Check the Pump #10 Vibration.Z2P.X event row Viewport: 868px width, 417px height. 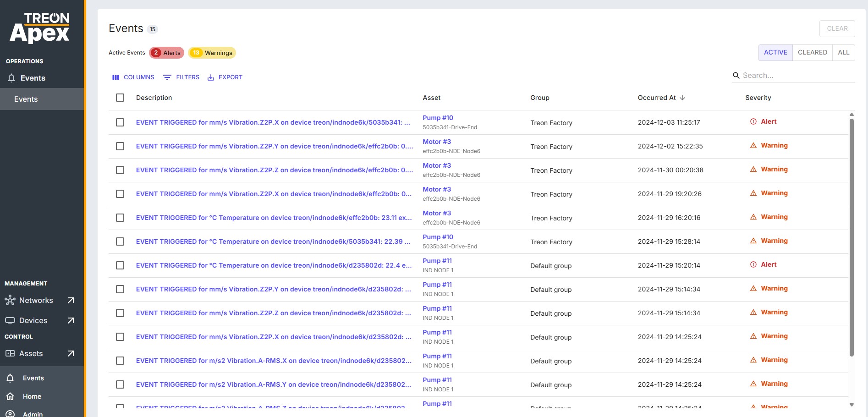click(x=120, y=122)
